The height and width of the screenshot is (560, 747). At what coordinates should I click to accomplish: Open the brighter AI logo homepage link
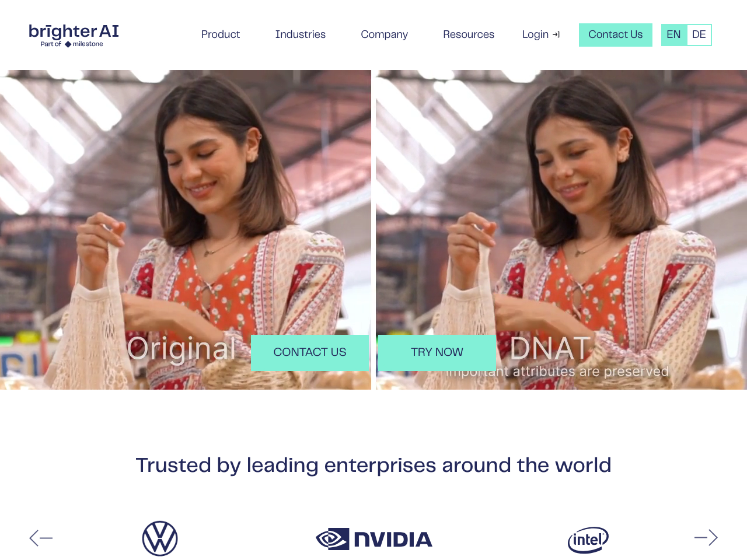(x=74, y=35)
